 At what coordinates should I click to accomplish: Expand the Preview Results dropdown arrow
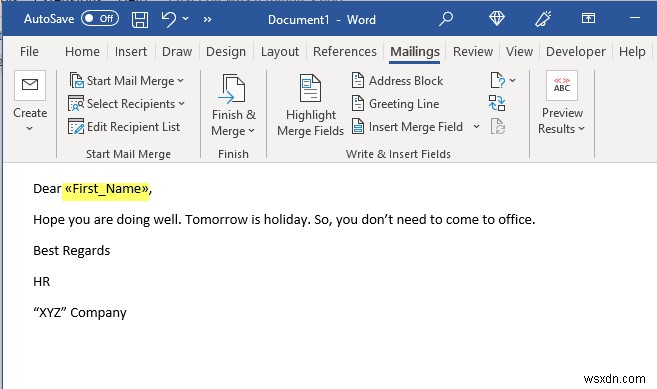582,129
